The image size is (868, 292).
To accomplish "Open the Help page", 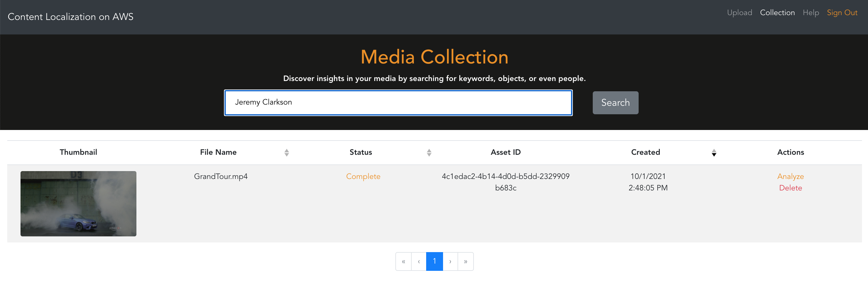I will coord(810,13).
